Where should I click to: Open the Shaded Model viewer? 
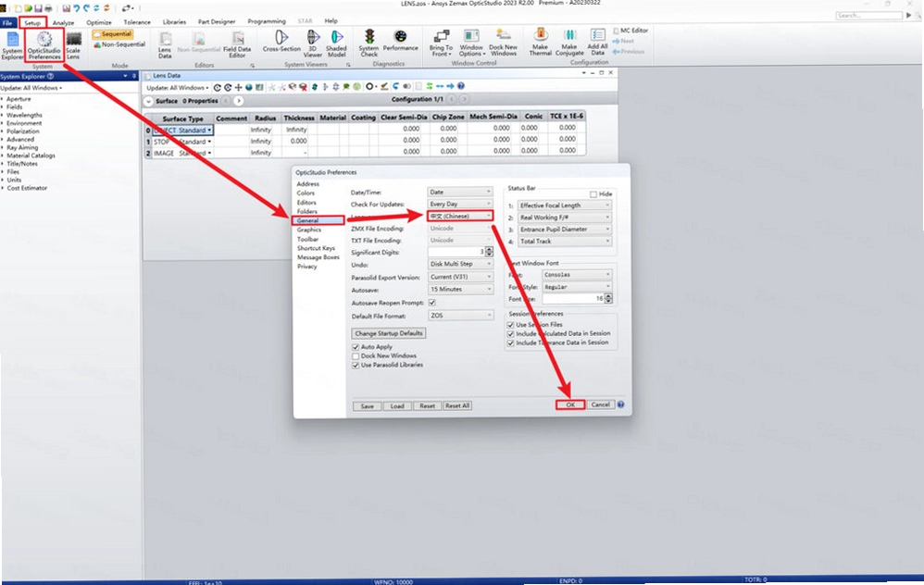[x=336, y=44]
